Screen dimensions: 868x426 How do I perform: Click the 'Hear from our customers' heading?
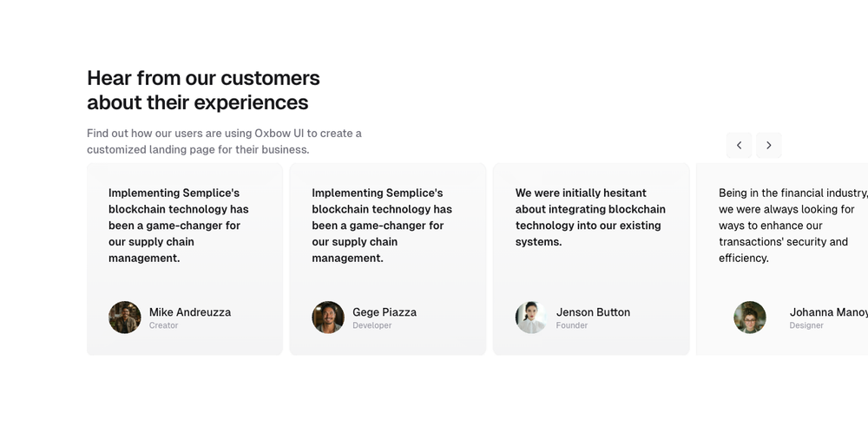(203, 90)
